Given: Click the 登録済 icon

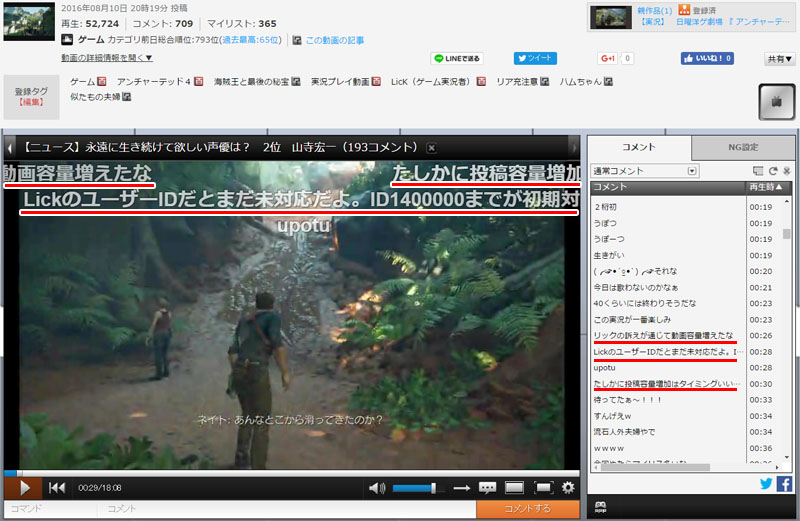Looking at the screenshot, I should (684, 10).
